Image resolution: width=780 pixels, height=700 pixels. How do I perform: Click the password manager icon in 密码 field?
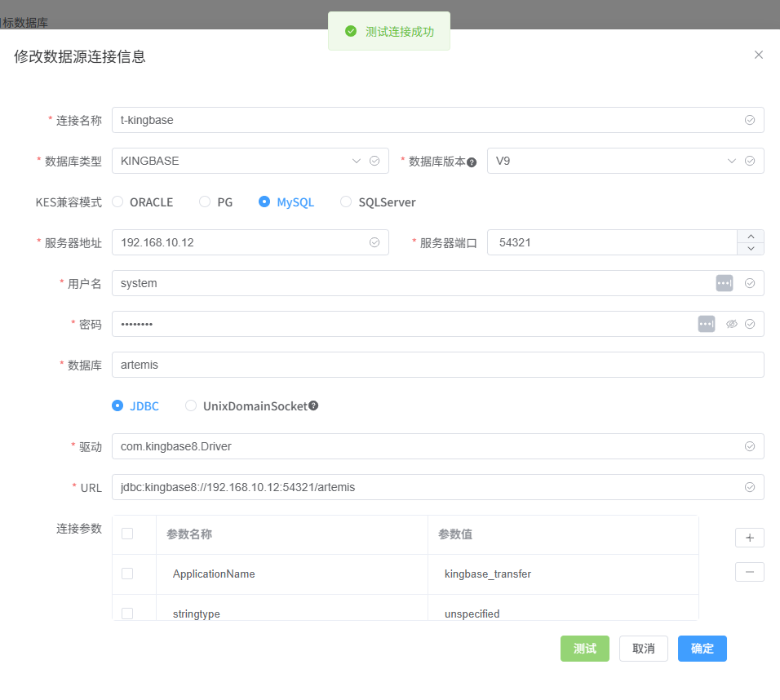click(x=707, y=324)
